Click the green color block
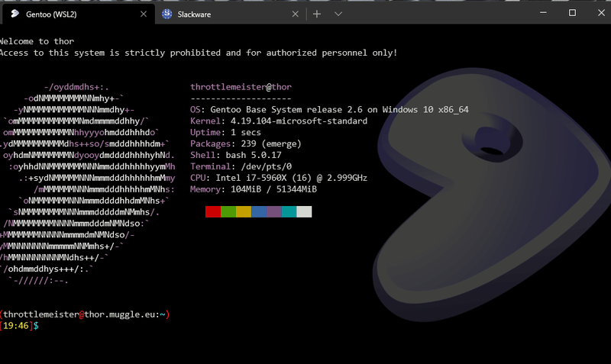The height and width of the screenshot is (364, 611). pyautogui.click(x=228, y=212)
